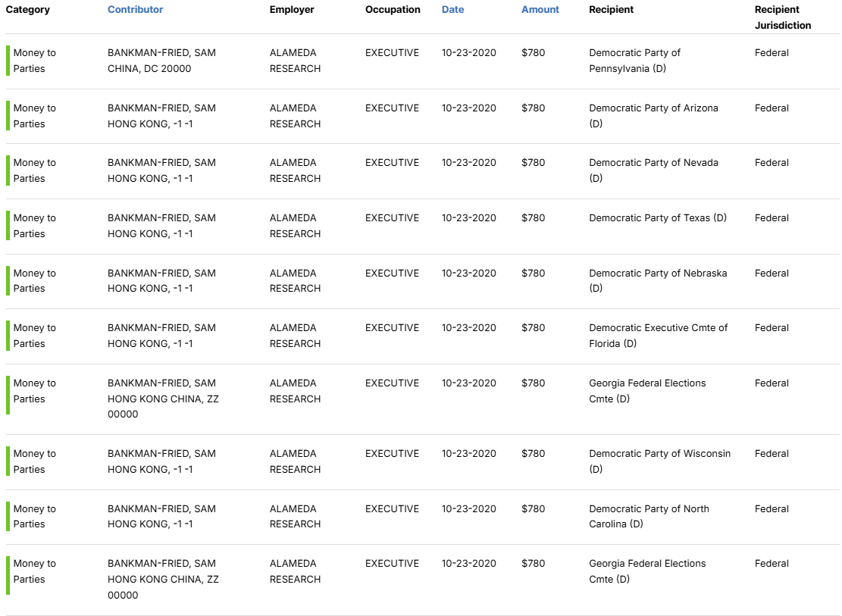Sort table by Contributor column header
Image resolution: width=842 pixels, height=616 pixels.
pos(135,10)
